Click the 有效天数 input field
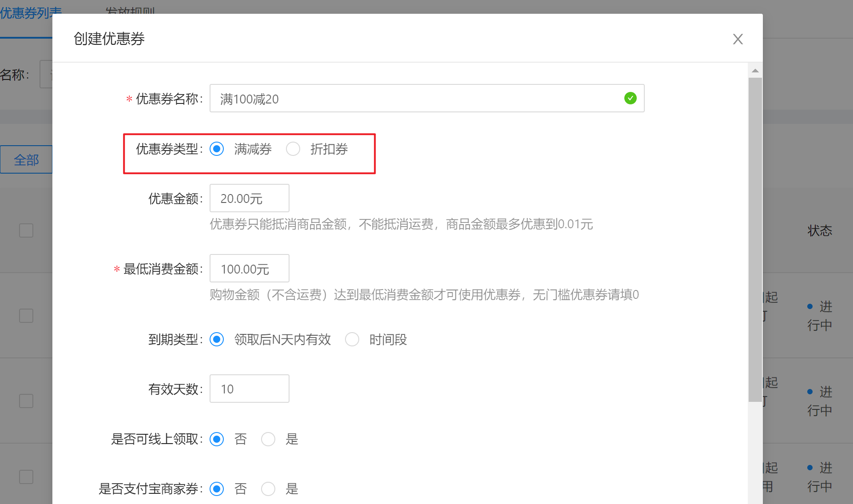Viewport: 853px width, 504px height. [x=249, y=389]
